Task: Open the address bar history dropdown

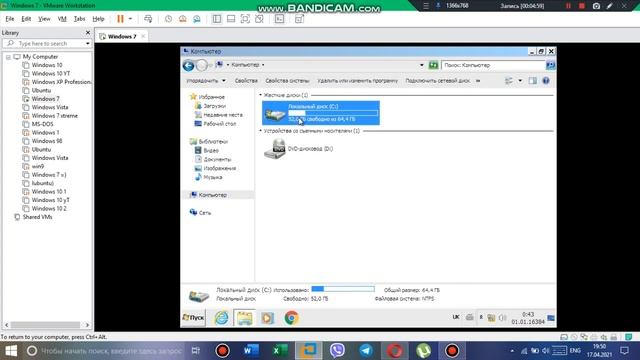Action: pyautogui.click(x=422, y=65)
